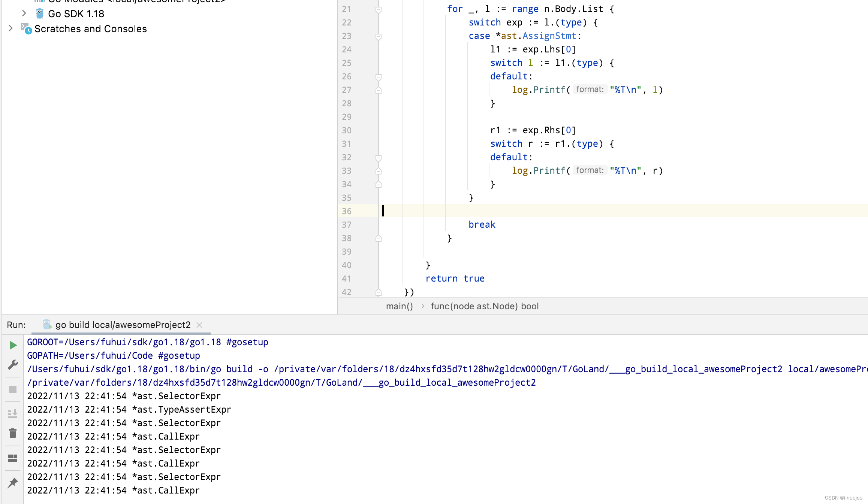Expand Scratches and Consoles tree node
868x504 pixels.
[x=10, y=28]
